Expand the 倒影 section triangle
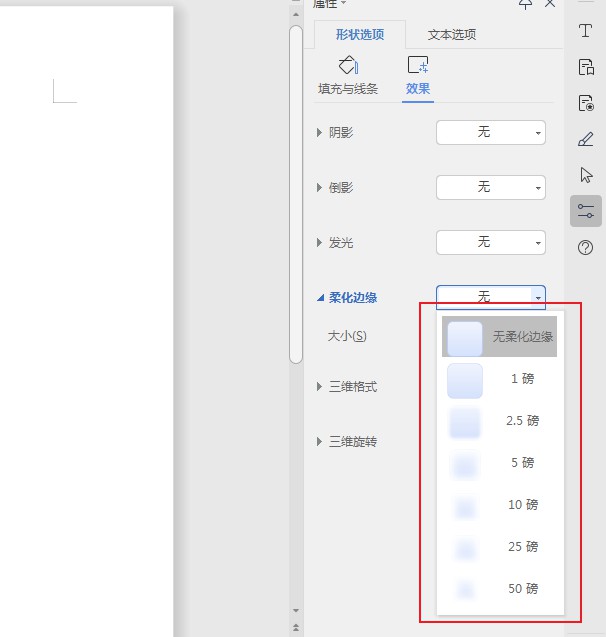 tap(319, 188)
